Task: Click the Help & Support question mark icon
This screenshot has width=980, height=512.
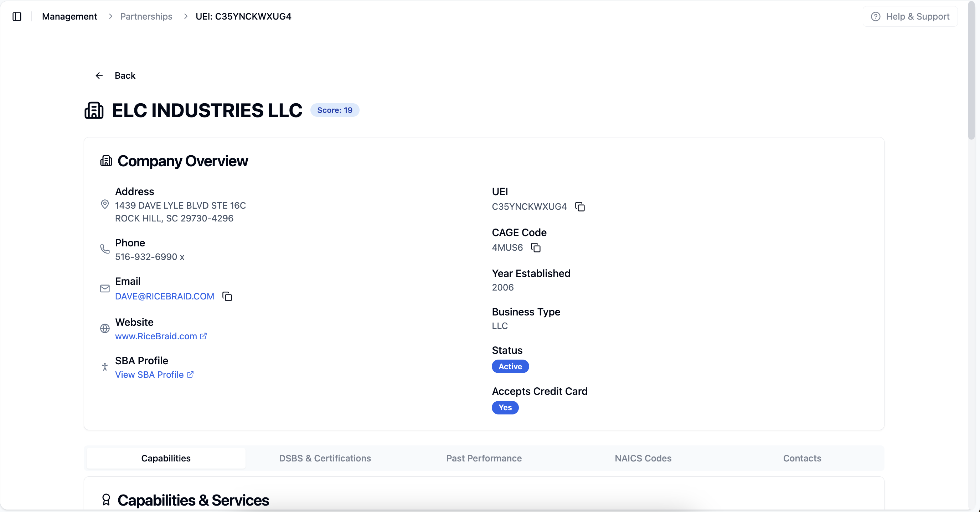Action: [x=876, y=16]
